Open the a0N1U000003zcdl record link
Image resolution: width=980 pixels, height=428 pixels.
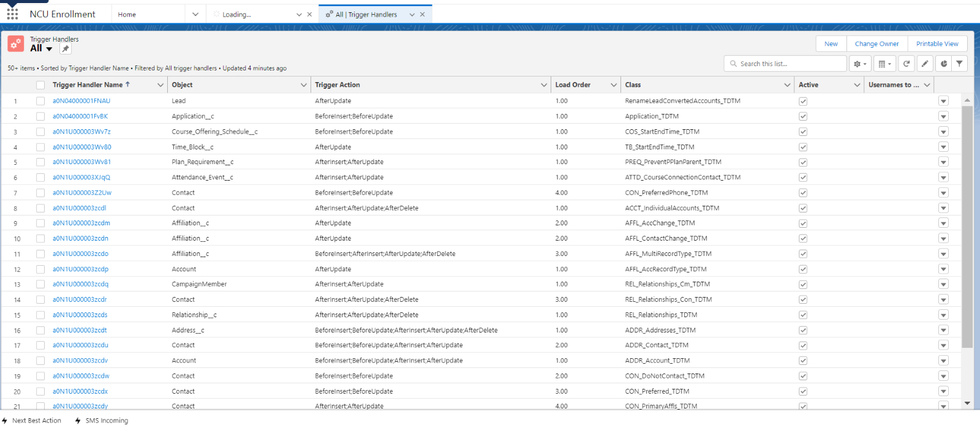(80, 208)
